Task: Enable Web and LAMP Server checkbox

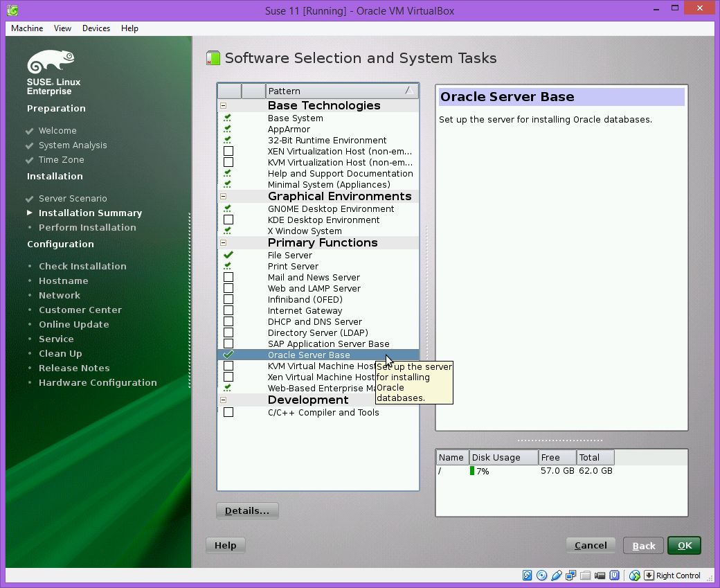Action: [x=228, y=289]
